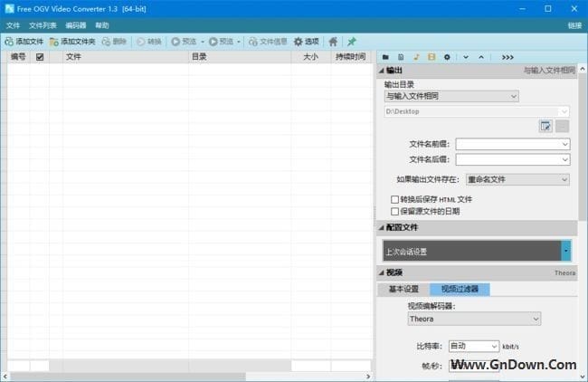This screenshot has width=588, height=382.
Task: Click the 预览 play button beside 转换
Action: 184,42
